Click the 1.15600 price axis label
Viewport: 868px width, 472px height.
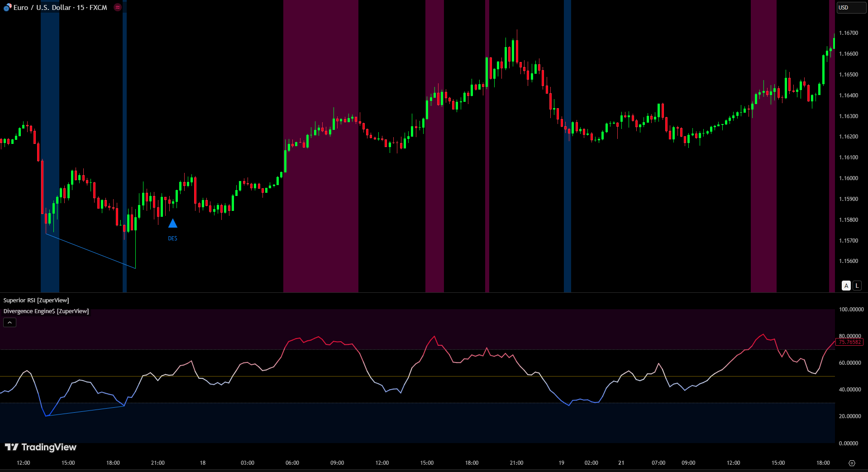click(x=848, y=261)
